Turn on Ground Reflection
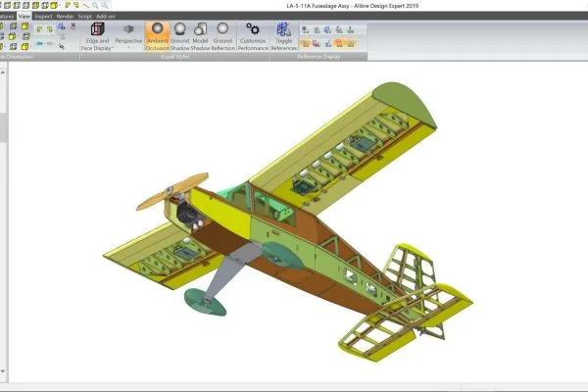The height and width of the screenshot is (392, 588). 222,37
